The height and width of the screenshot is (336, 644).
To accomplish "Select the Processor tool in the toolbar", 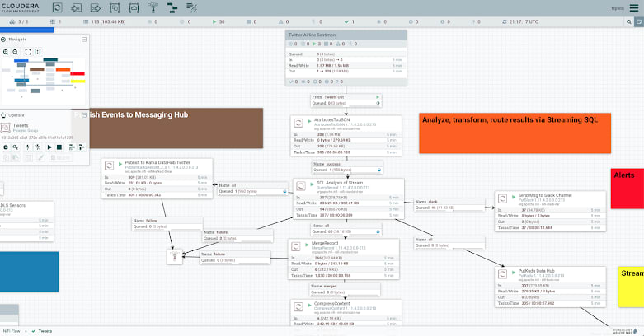I will pyautogui.click(x=57, y=7).
